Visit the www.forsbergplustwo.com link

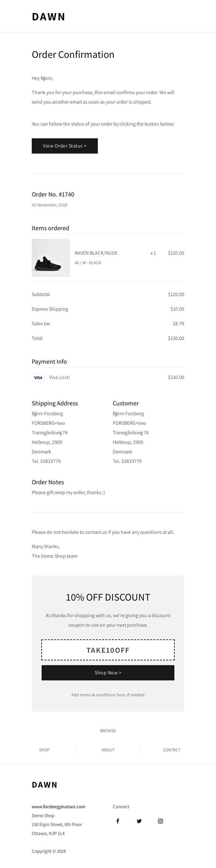pyautogui.click(x=58, y=807)
